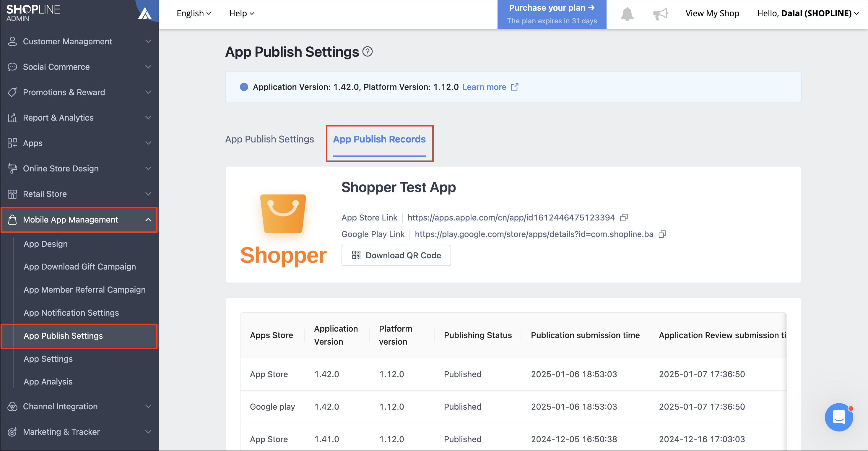Click the Platform version column header
The width and height of the screenshot is (868, 451).
pyautogui.click(x=395, y=335)
